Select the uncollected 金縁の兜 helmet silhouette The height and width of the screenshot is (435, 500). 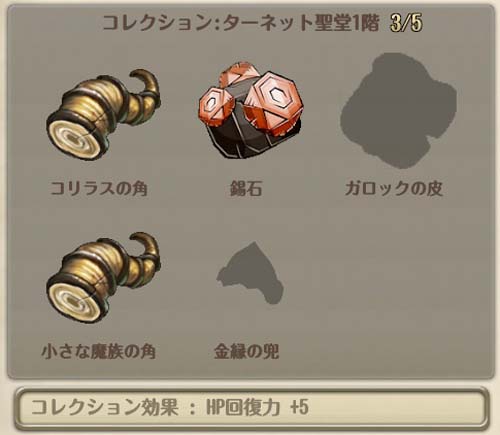pyautogui.click(x=250, y=273)
